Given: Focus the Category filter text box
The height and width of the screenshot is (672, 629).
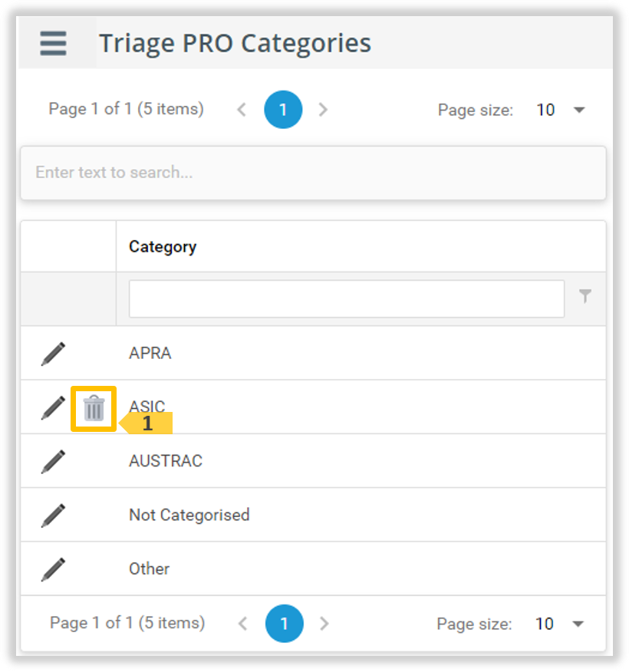Looking at the screenshot, I should click(x=347, y=298).
